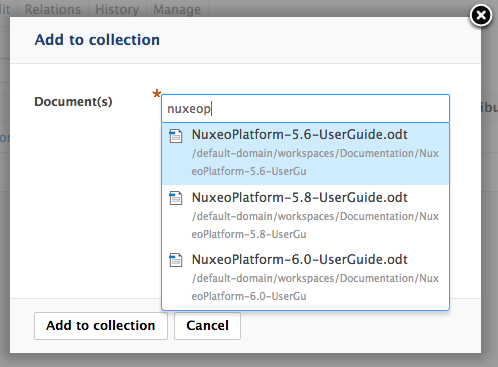Open the History tab
498x367 pixels.
(x=117, y=9)
